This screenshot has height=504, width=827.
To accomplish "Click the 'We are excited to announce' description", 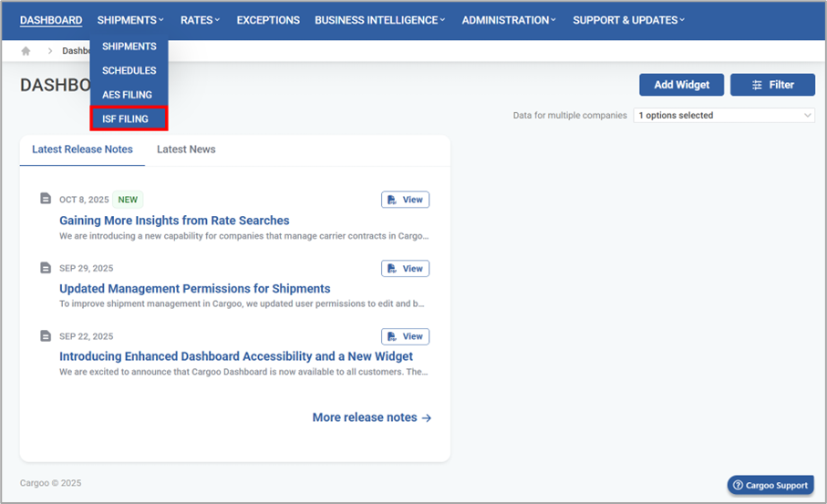I will (x=243, y=372).
